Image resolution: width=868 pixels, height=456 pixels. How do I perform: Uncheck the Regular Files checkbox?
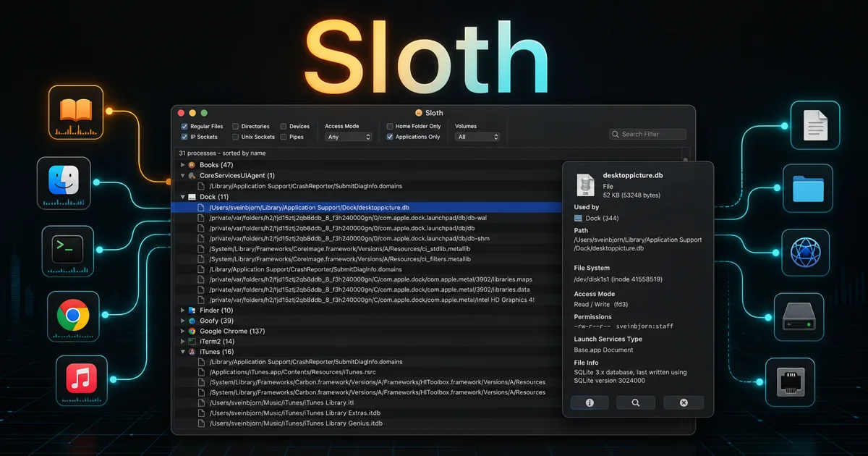coord(184,127)
